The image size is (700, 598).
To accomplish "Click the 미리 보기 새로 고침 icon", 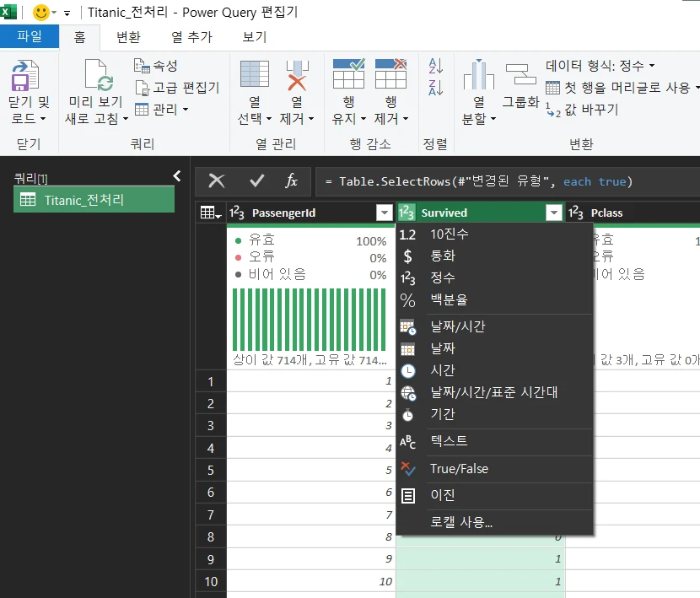I will tap(95, 76).
